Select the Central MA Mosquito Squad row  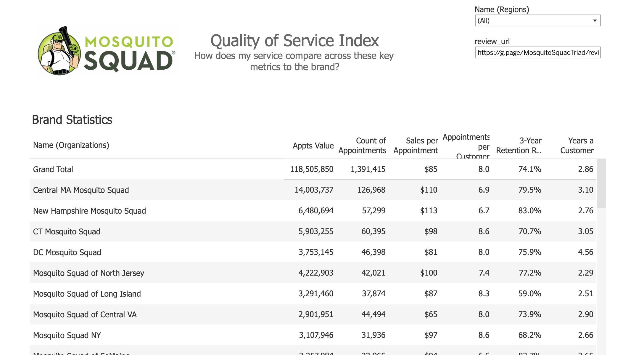tap(81, 190)
